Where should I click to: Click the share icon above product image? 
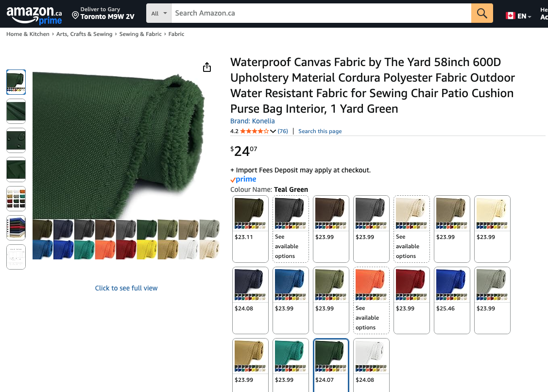tap(207, 67)
